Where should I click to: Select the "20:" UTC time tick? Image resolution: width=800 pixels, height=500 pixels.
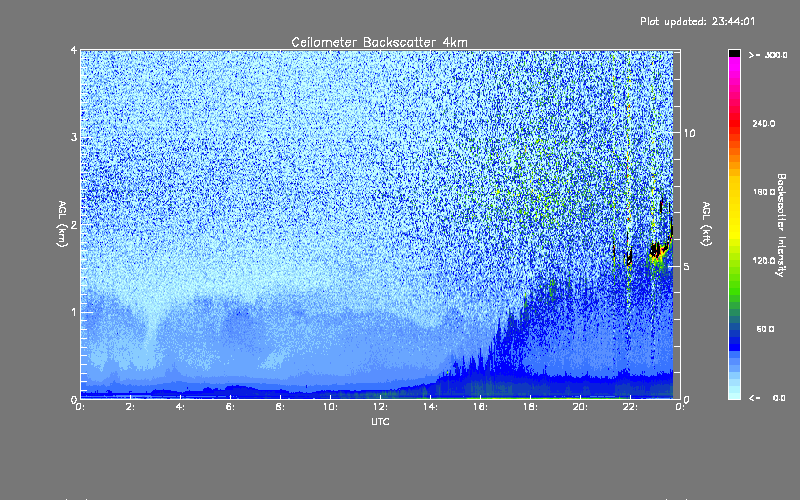[580, 407]
